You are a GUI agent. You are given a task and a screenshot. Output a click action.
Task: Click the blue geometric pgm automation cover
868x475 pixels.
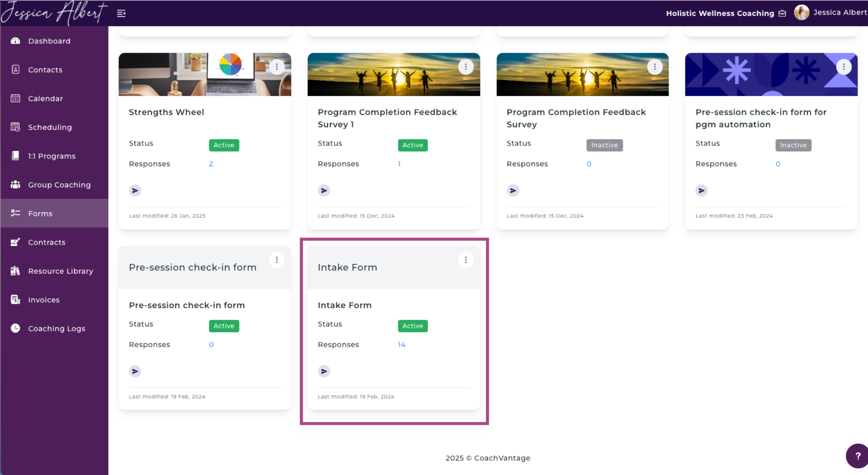(x=771, y=74)
